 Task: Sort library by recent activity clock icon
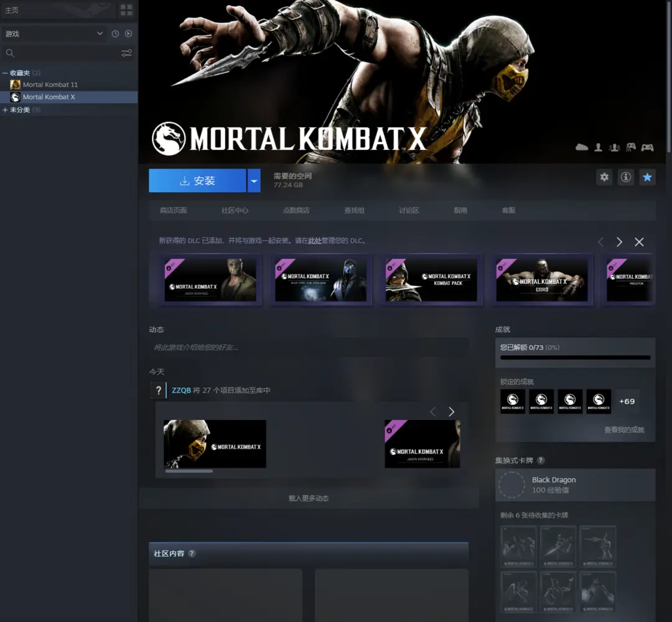click(x=115, y=34)
